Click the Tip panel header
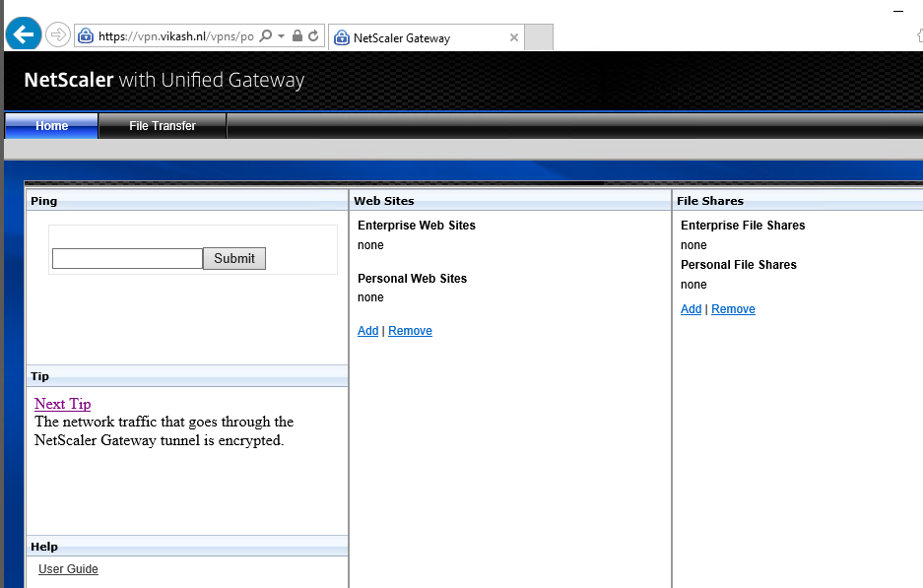The width and height of the screenshot is (923, 588). pos(187,376)
